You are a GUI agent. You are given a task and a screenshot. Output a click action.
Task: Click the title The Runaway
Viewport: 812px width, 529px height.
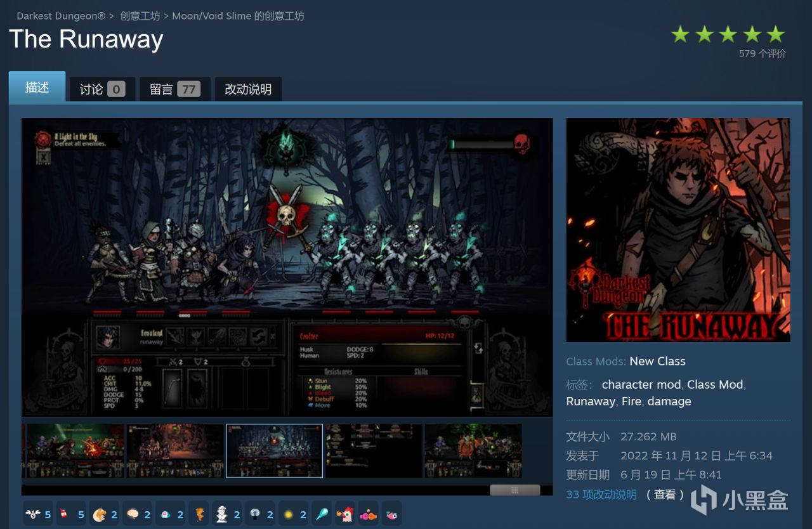click(86, 39)
